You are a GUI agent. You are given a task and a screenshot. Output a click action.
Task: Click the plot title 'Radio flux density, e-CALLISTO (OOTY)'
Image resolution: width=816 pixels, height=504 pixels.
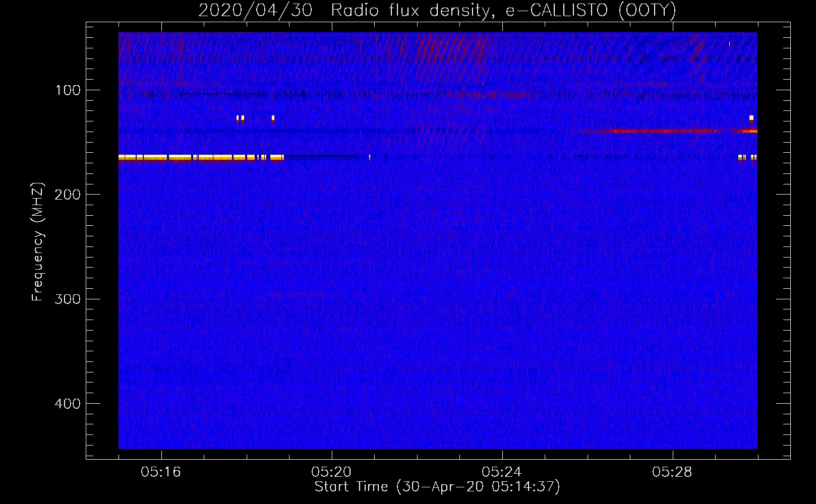(503, 10)
